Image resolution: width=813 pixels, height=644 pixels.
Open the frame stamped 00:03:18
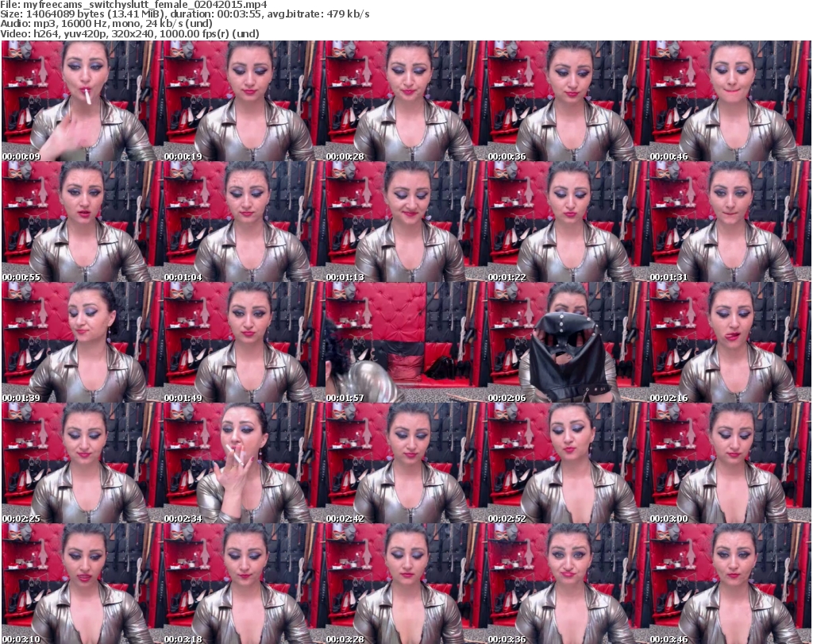(x=244, y=584)
